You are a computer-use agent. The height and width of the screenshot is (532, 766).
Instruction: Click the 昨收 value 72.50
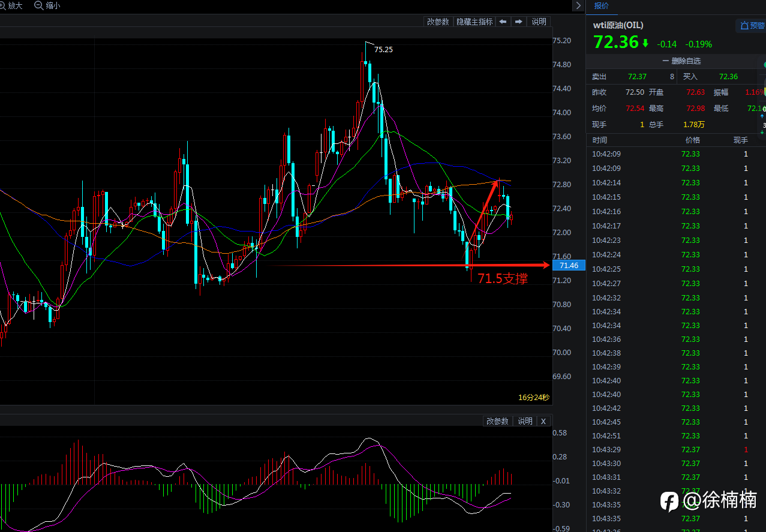[635, 92]
